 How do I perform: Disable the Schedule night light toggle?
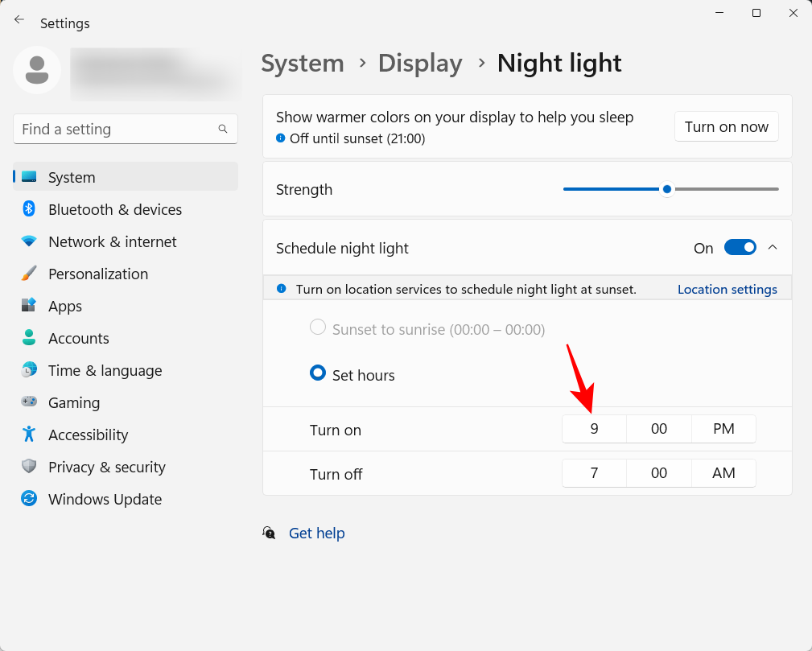point(740,247)
